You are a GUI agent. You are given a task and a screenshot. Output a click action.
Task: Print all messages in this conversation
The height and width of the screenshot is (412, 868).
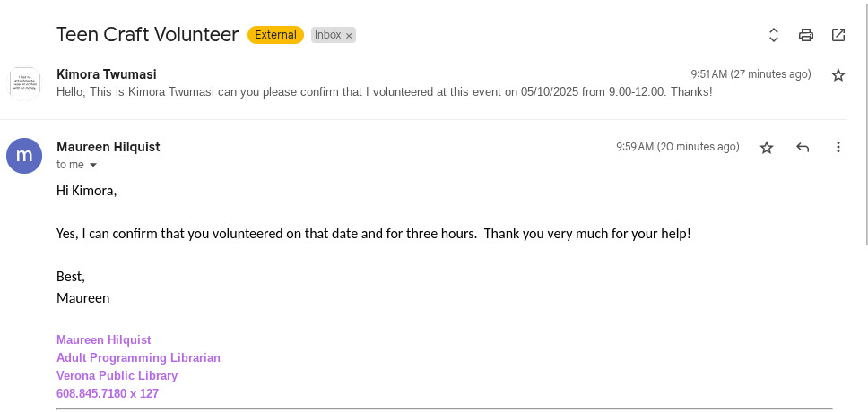click(806, 35)
